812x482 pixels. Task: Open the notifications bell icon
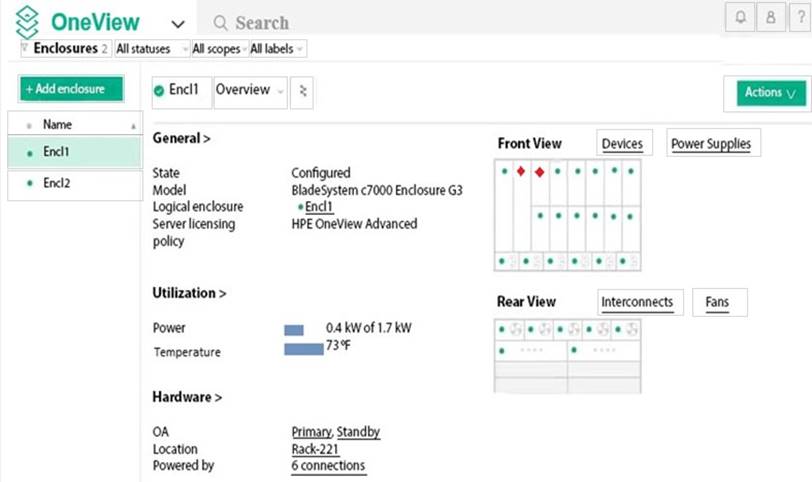pos(738,18)
